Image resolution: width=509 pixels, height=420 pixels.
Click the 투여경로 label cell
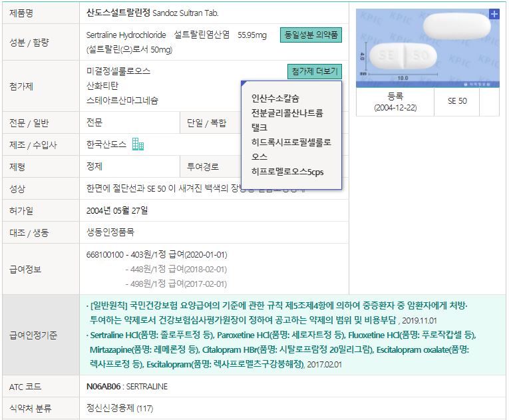click(x=211, y=166)
